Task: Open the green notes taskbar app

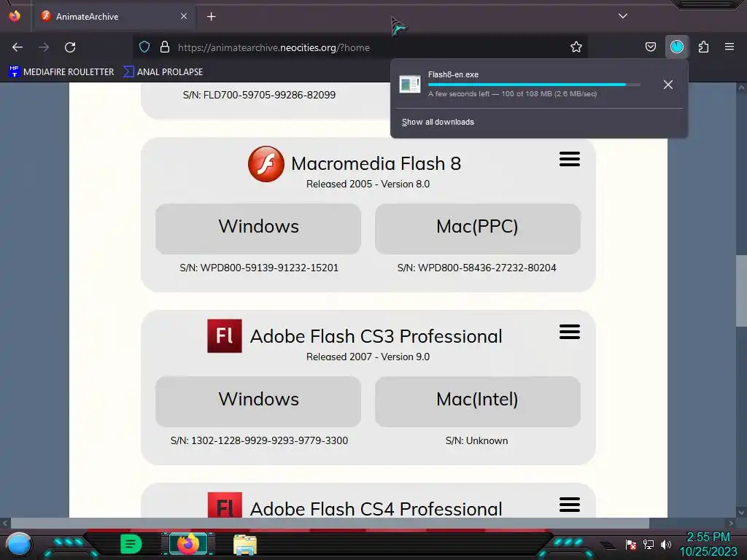Action: [131, 545]
